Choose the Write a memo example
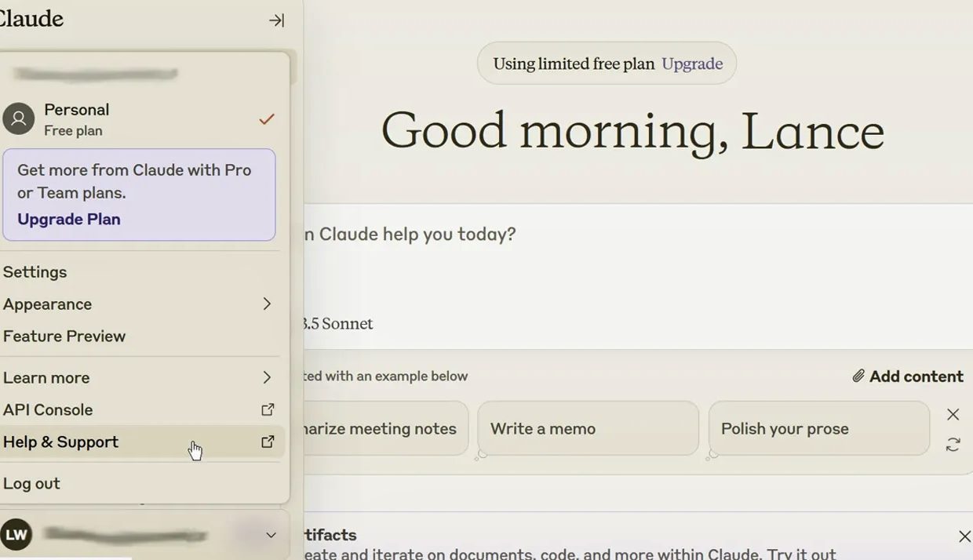 click(588, 429)
